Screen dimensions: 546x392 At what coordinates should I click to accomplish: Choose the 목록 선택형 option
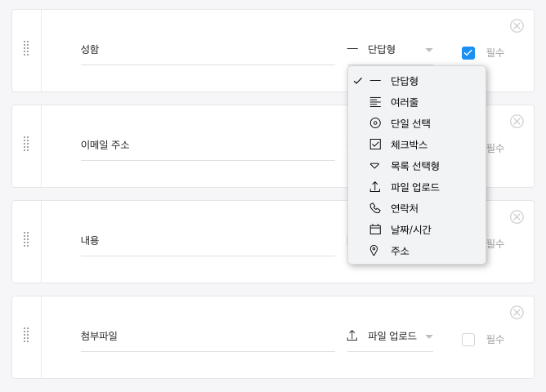414,166
